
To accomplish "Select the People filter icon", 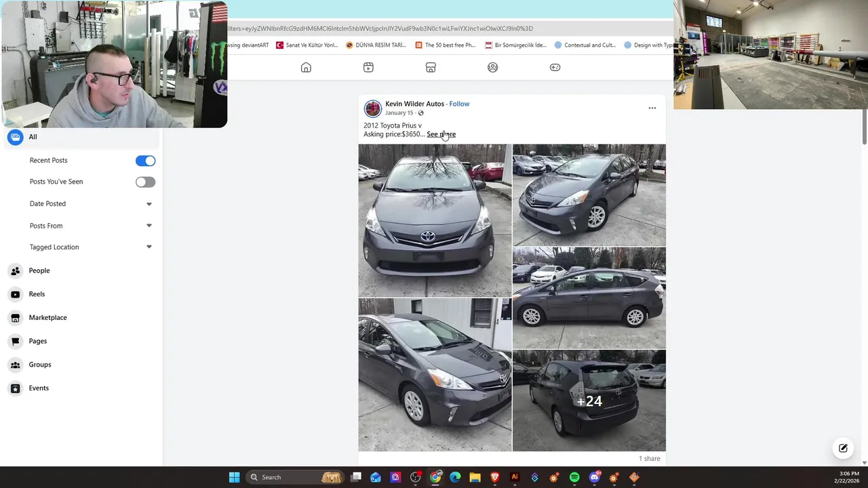I will [16, 270].
